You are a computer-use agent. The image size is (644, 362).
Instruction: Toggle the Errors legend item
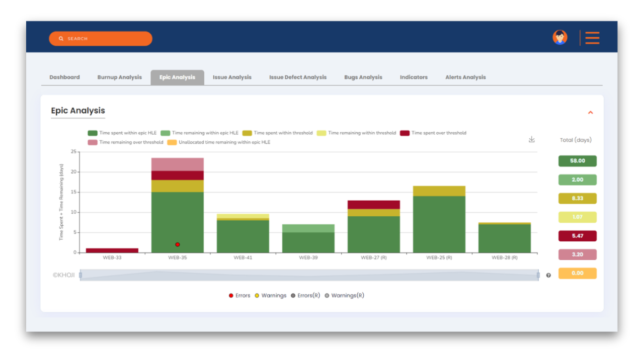(239, 296)
